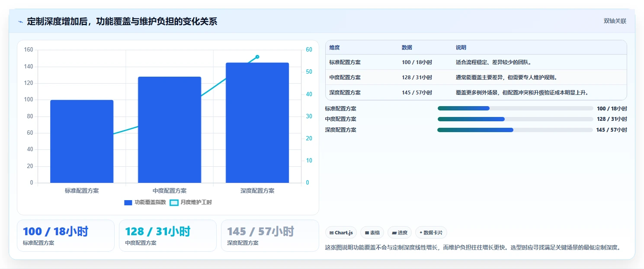The image size is (644, 269).
Task: Click the icon in the 表格 chip
Action: [x=367, y=233]
